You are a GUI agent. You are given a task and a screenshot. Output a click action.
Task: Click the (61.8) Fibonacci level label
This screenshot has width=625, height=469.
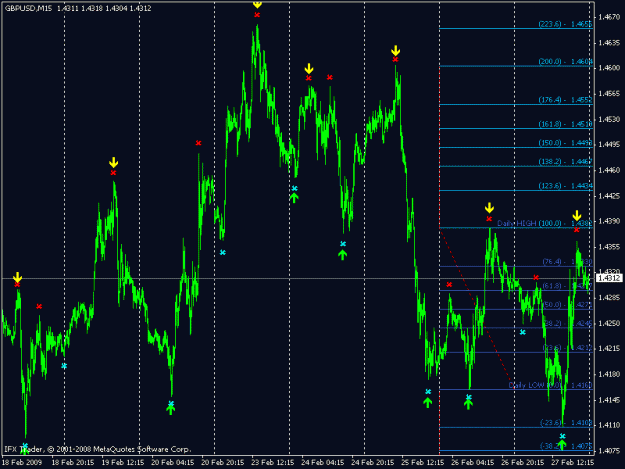tap(567, 286)
